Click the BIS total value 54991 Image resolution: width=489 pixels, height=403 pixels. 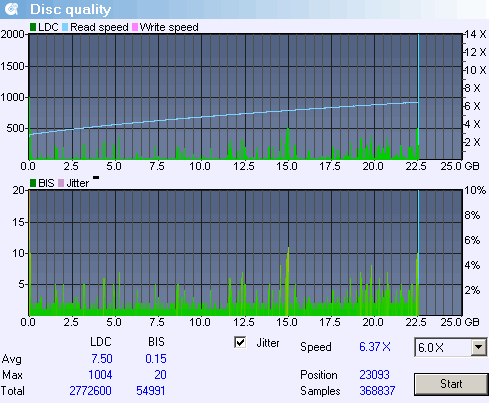(151, 391)
